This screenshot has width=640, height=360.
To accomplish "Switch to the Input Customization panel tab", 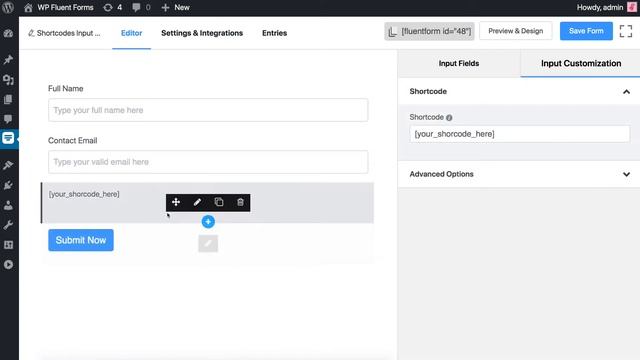I will point(581,63).
